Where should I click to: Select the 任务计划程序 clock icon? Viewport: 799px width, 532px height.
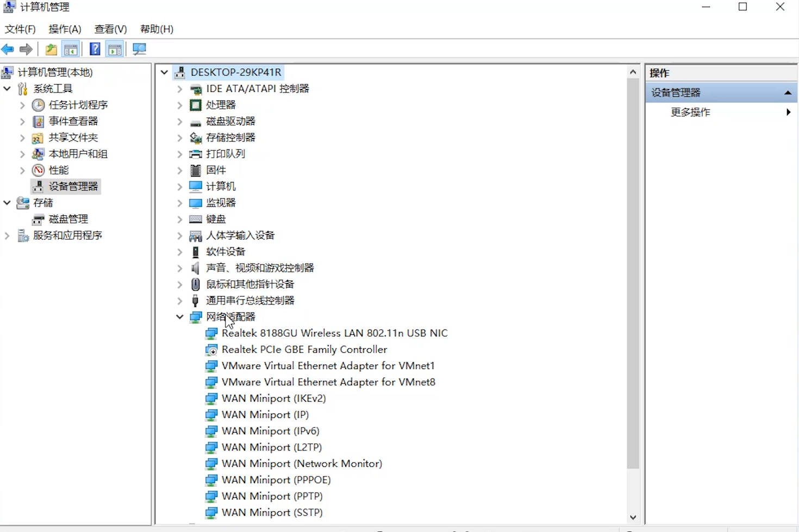[38, 105]
